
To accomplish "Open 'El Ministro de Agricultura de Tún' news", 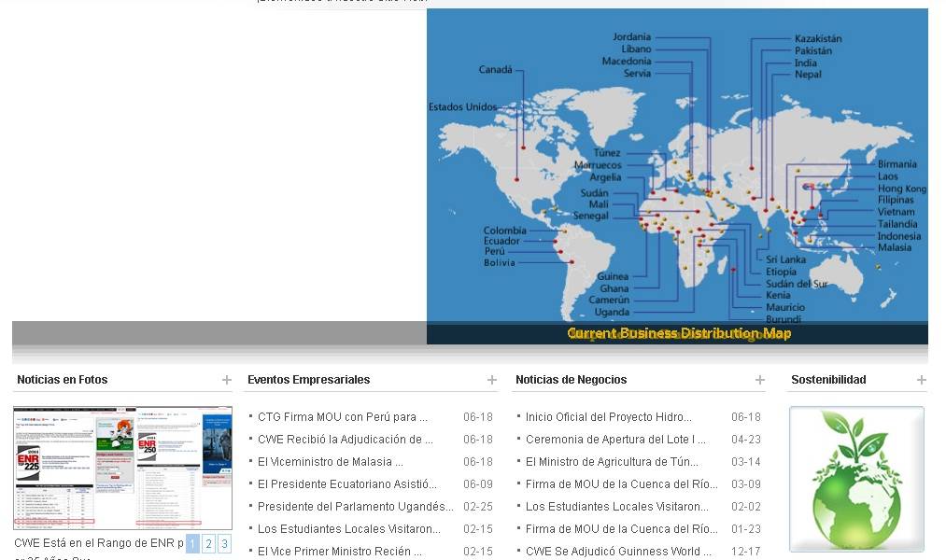I will [x=612, y=462].
